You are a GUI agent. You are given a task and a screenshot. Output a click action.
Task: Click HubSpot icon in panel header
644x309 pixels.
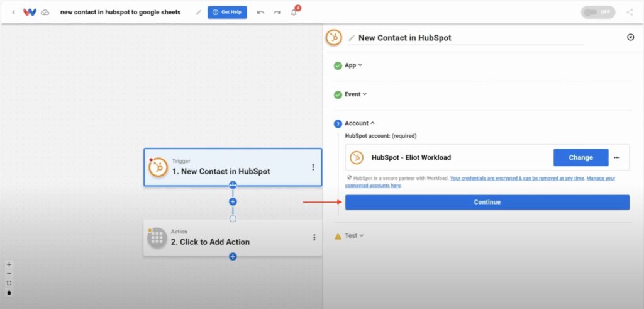pyautogui.click(x=334, y=37)
